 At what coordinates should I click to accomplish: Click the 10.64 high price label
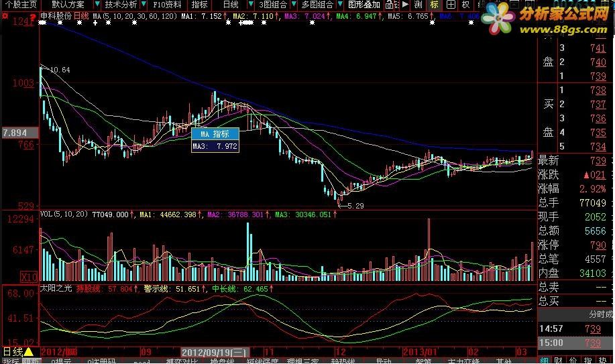pos(60,70)
